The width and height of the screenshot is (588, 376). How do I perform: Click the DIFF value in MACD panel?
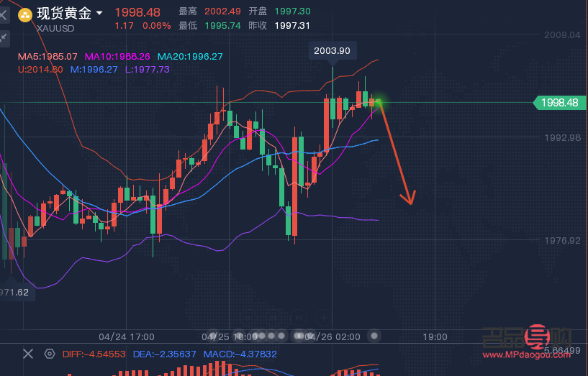pos(94,354)
